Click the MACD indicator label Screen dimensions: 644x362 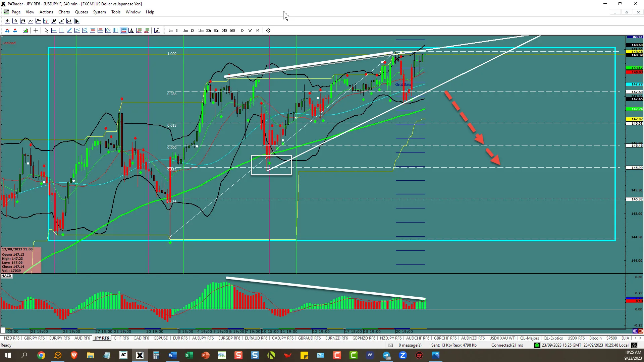click(6, 276)
